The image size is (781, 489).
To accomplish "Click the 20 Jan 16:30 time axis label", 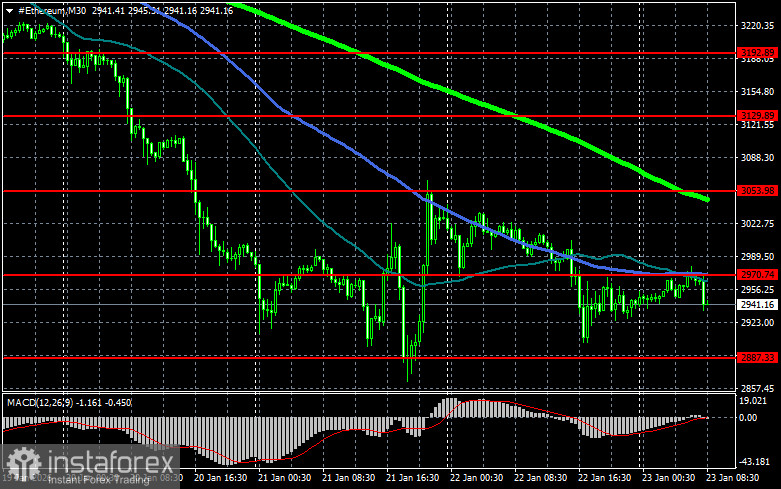I will [x=220, y=478].
